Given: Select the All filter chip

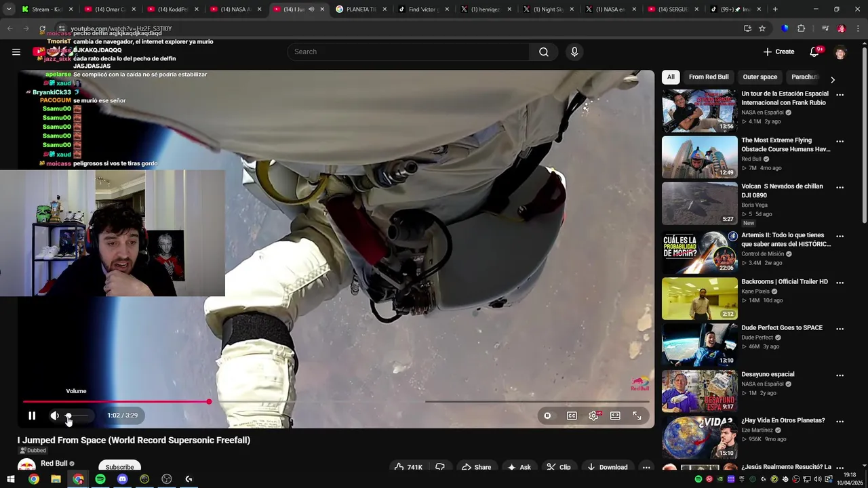Looking at the screenshot, I should click(x=671, y=77).
